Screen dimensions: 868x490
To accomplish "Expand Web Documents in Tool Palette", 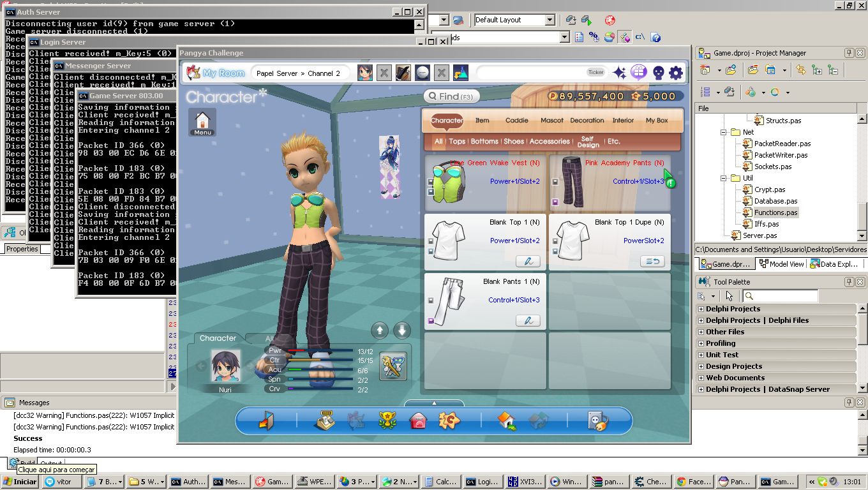I will pyautogui.click(x=701, y=378).
